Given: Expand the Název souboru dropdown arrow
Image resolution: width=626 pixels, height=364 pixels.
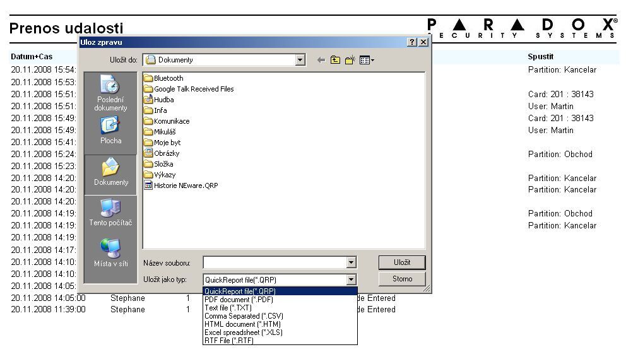Looking at the screenshot, I should pos(351,262).
